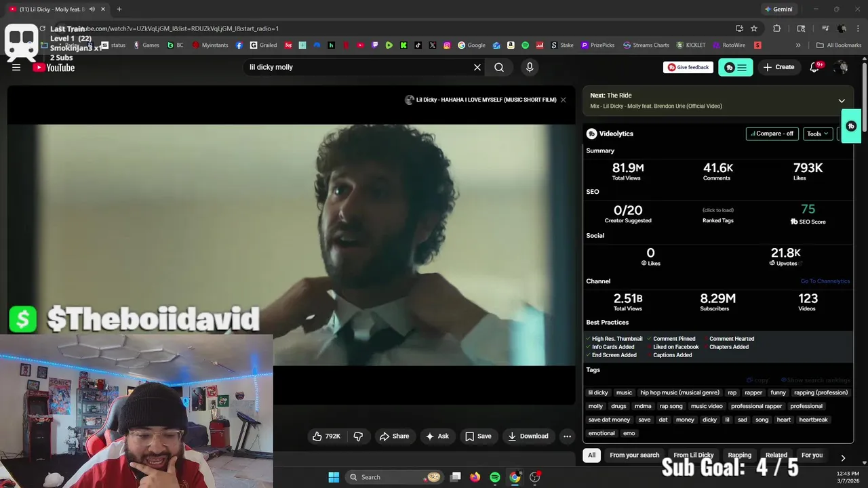Open the Chrome extensions puzzle icon
This screenshot has height=488, width=868.
[x=777, y=28]
